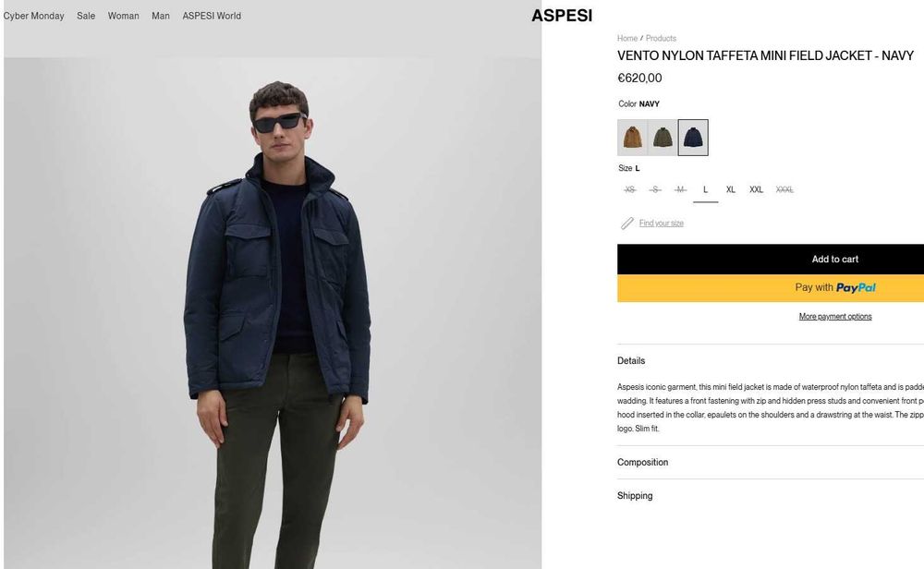
Task: Pick size XXL option
Action: pyautogui.click(x=756, y=190)
